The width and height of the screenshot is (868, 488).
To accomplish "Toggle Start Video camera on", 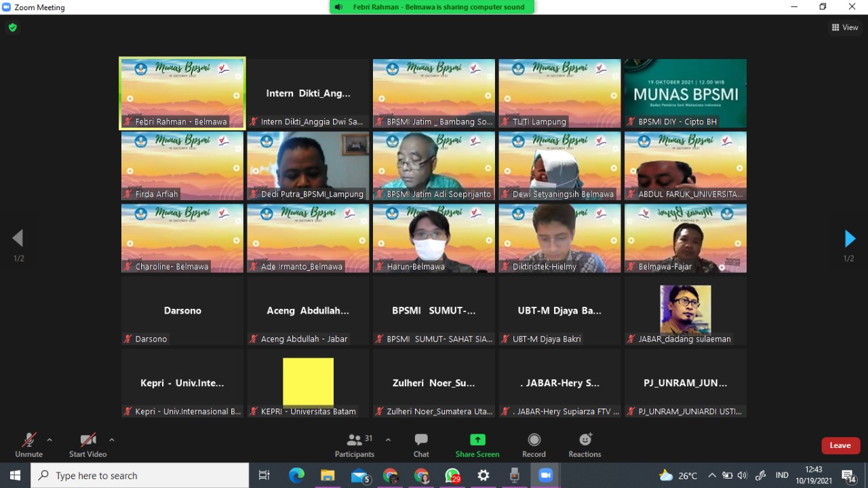I will [87, 440].
